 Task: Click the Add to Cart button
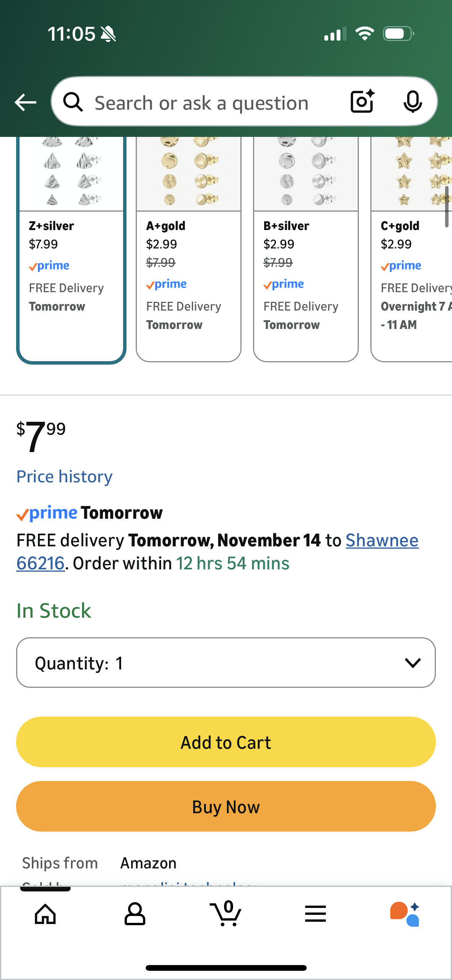click(226, 742)
